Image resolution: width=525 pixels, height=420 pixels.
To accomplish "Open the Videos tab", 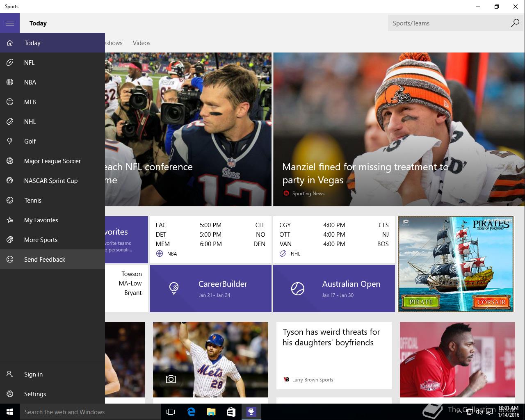I will click(142, 43).
